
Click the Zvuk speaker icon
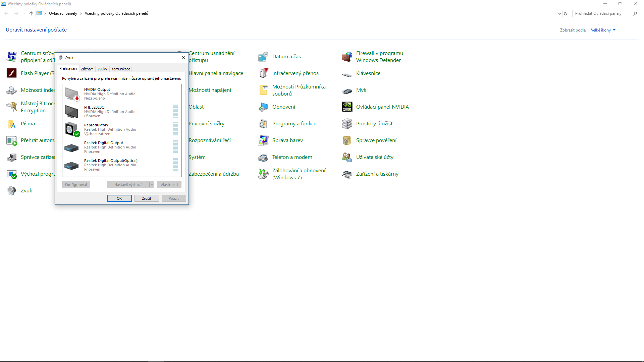tap(12, 191)
